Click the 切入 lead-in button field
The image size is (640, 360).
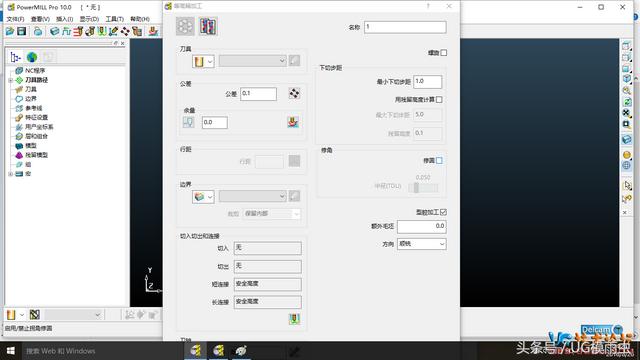tap(268, 248)
